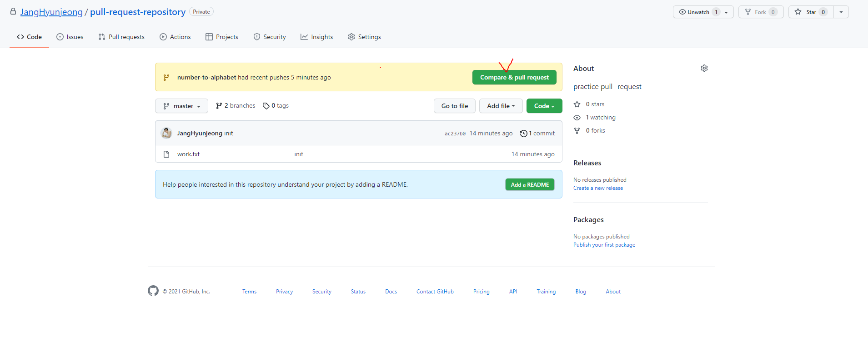
Task: Click the GitHub logo in the footer
Action: [153, 291]
